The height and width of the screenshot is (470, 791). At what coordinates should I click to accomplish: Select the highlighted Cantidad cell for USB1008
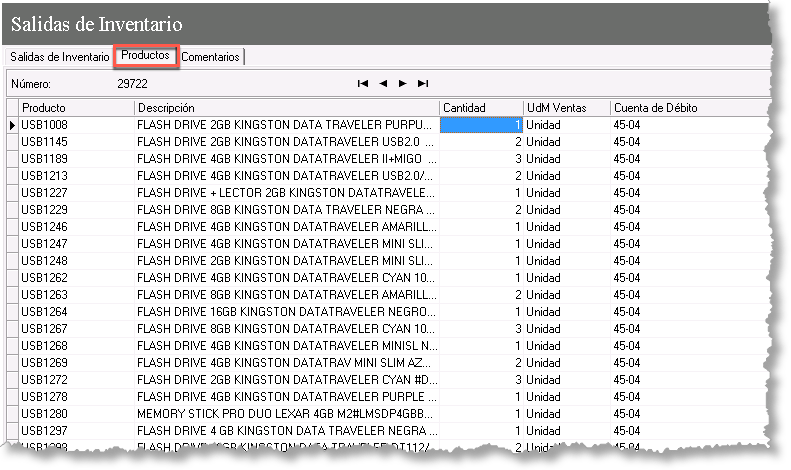(x=481, y=125)
